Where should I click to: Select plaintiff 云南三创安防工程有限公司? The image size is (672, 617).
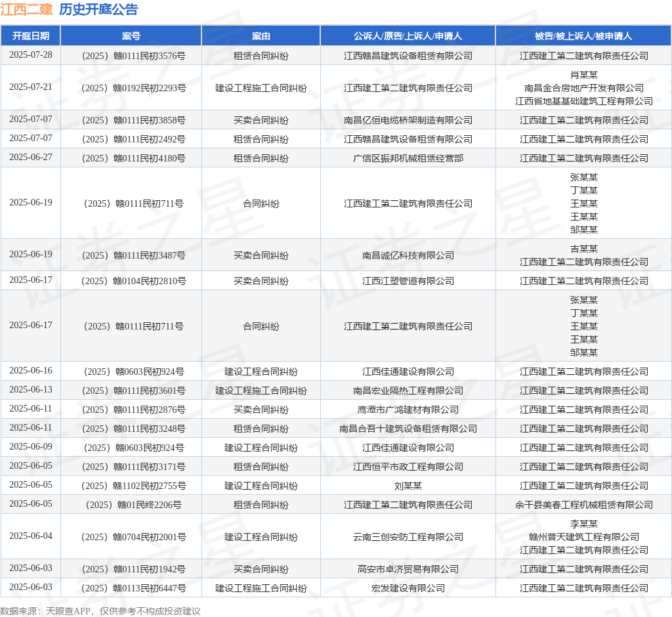tap(408, 537)
